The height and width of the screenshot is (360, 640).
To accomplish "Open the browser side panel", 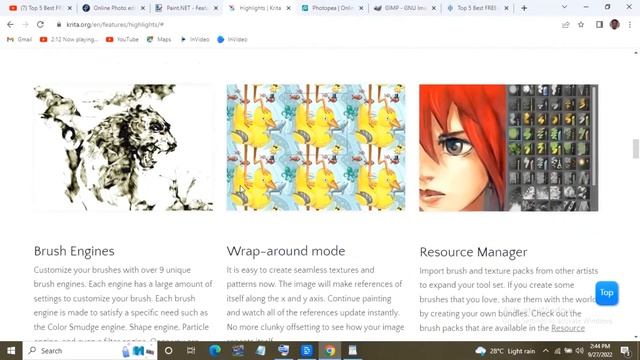I will pyautogui.click(x=599, y=25).
